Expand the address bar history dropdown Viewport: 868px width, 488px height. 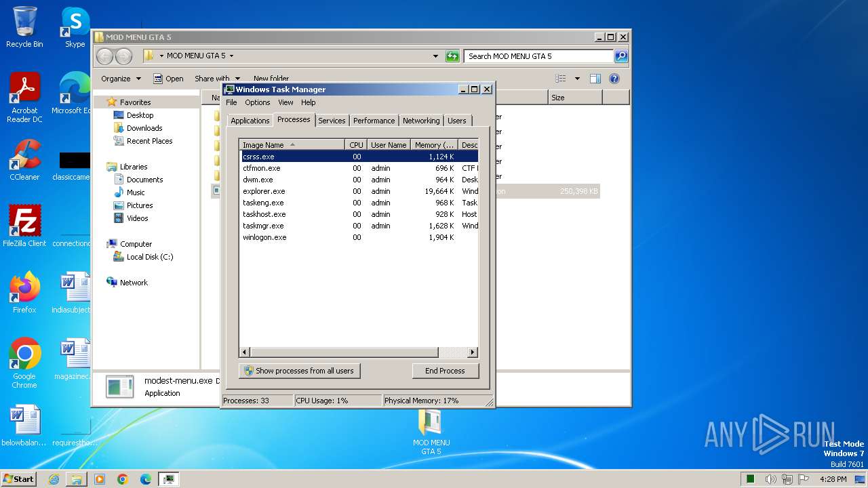click(435, 56)
